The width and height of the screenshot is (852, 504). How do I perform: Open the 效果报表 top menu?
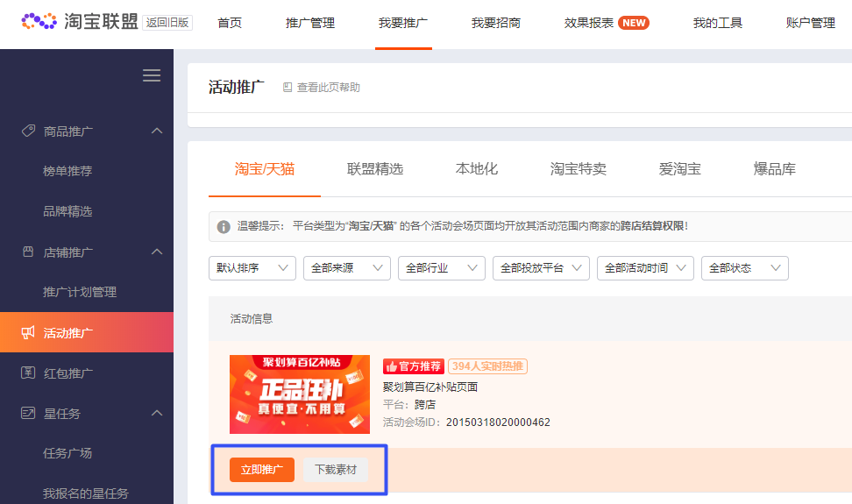click(589, 23)
